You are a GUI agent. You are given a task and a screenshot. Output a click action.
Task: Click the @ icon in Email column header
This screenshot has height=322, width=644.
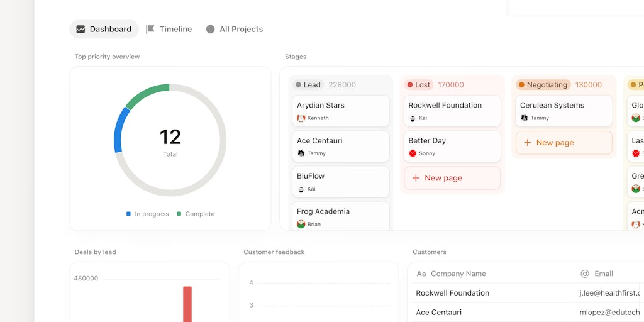(585, 274)
